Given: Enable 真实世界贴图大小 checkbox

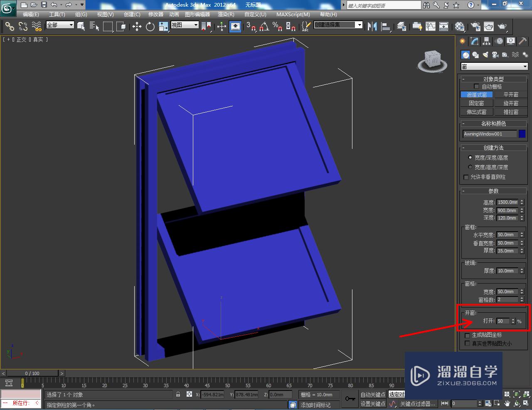Looking at the screenshot, I should point(467,343).
